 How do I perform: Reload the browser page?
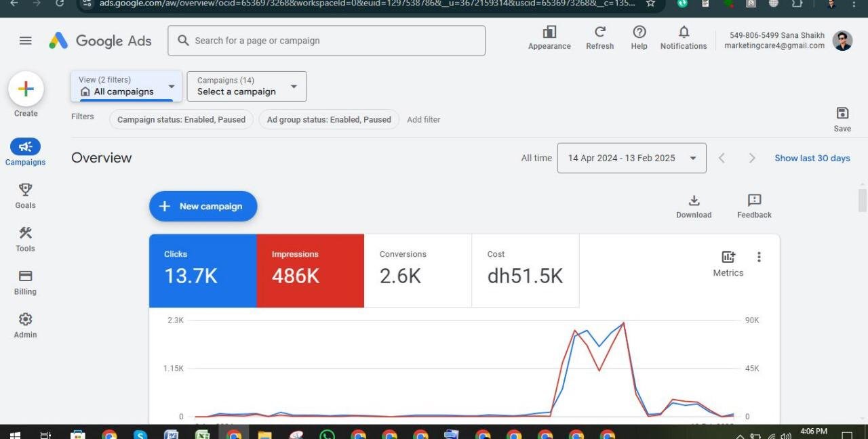[60, 3]
